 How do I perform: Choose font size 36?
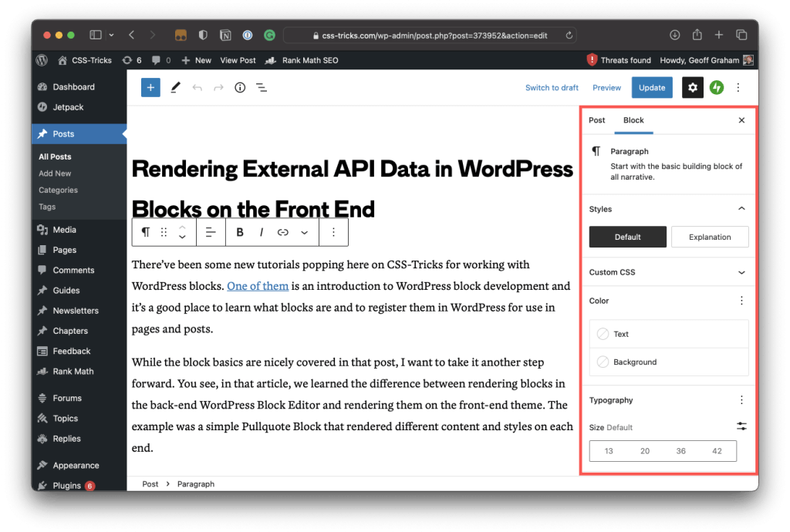tap(680, 451)
